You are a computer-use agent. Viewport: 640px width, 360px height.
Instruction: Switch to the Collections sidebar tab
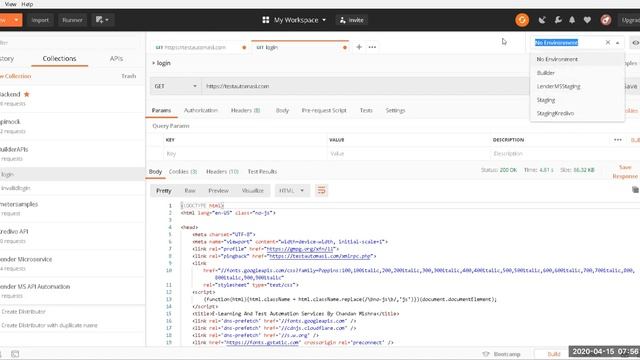click(x=59, y=59)
